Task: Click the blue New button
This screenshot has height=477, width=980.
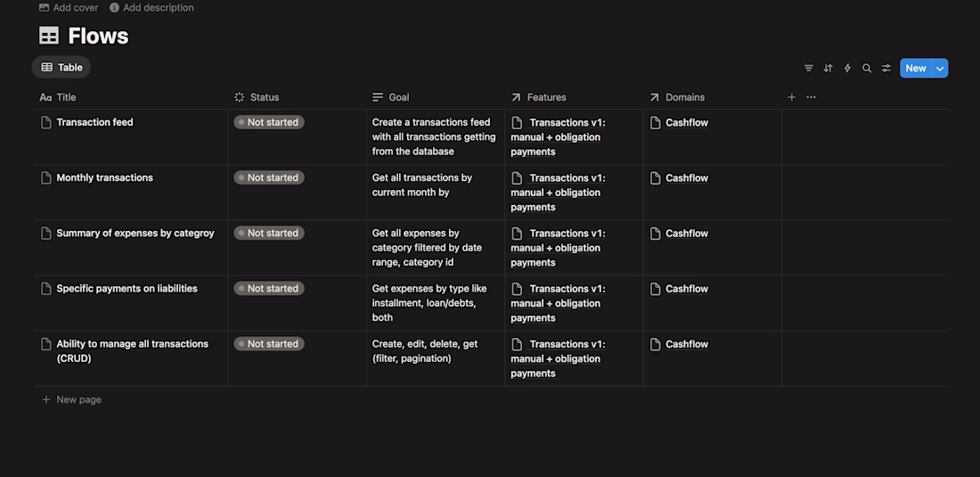Action: [915, 68]
